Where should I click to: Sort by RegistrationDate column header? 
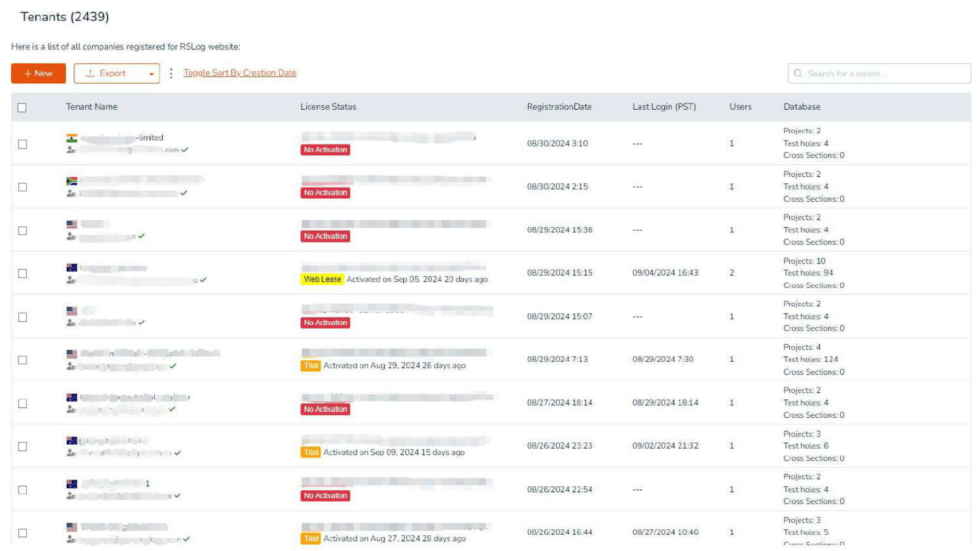tap(559, 107)
